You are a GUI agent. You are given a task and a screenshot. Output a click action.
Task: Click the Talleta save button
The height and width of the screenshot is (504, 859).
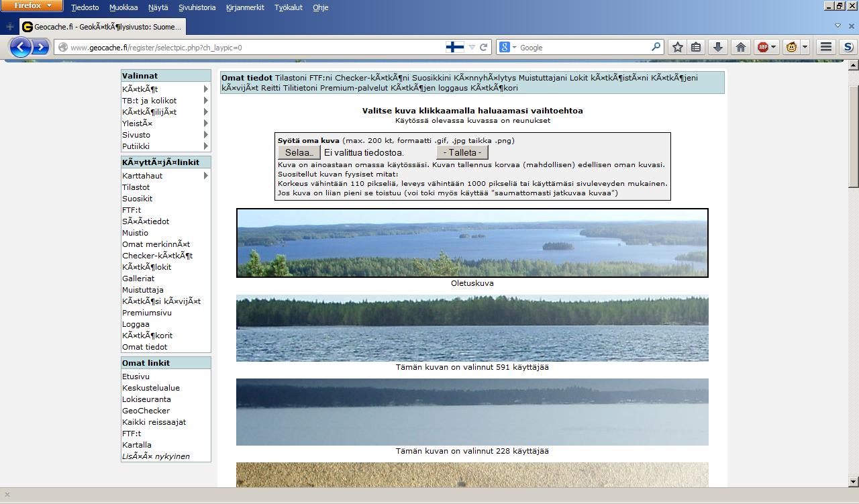click(462, 152)
